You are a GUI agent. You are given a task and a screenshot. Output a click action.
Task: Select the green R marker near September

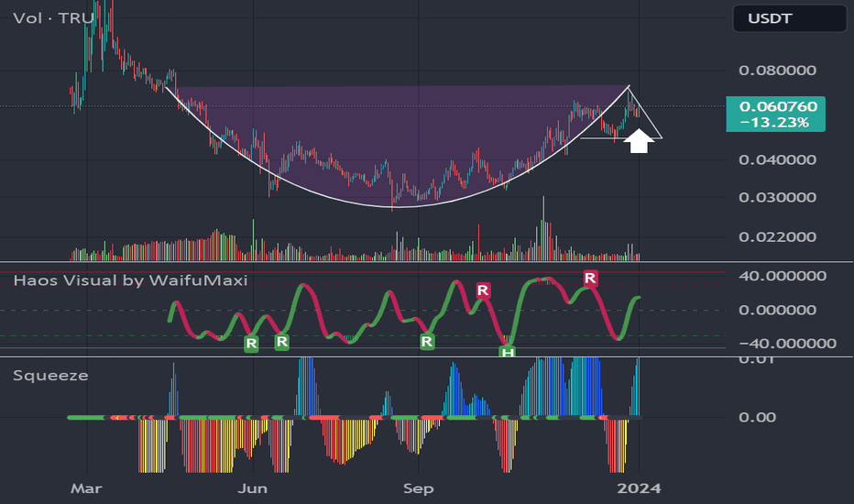[x=427, y=342]
